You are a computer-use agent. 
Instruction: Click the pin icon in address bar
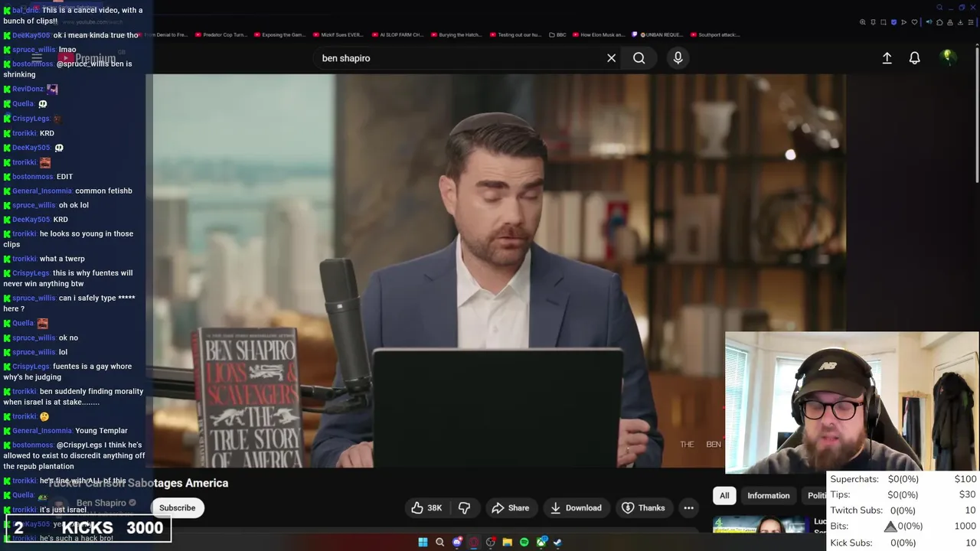coord(873,22)
